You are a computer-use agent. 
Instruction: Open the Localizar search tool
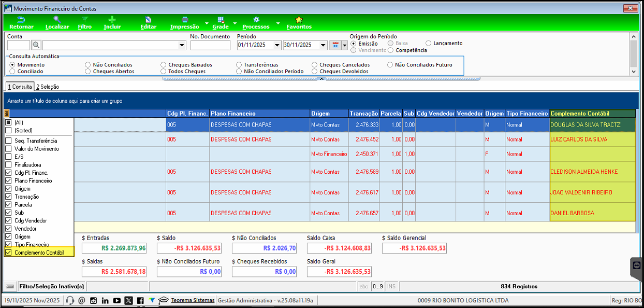point(57,20)
